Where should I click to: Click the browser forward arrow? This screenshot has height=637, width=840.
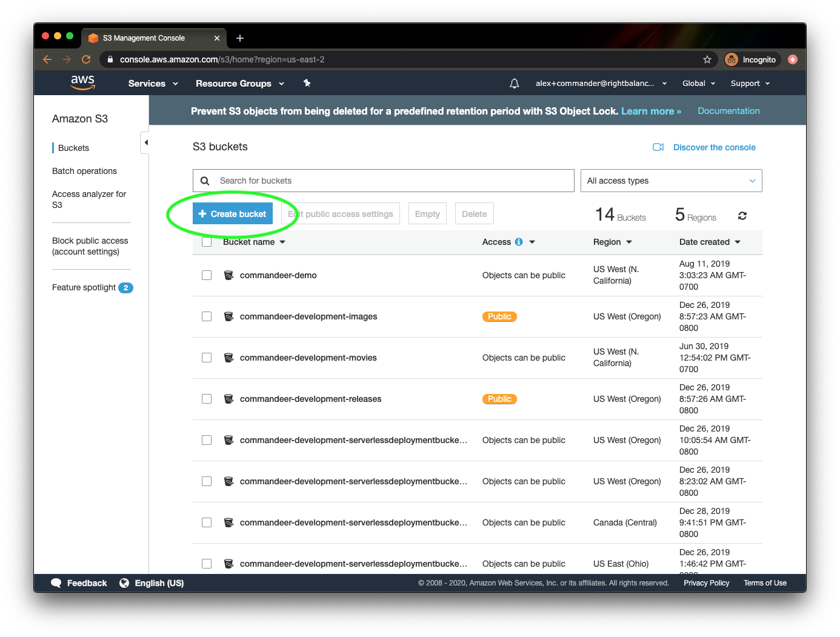pyautogui.click(x=67, y=59)
